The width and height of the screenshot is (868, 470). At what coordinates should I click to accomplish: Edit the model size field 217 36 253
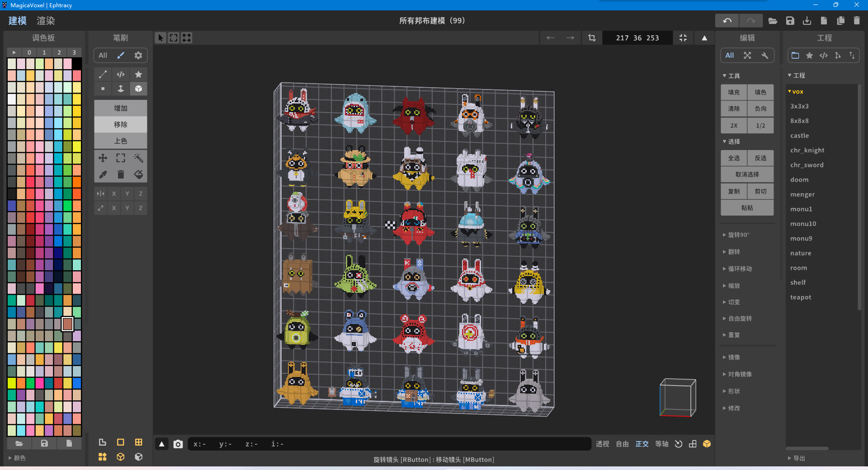point(637,38)
